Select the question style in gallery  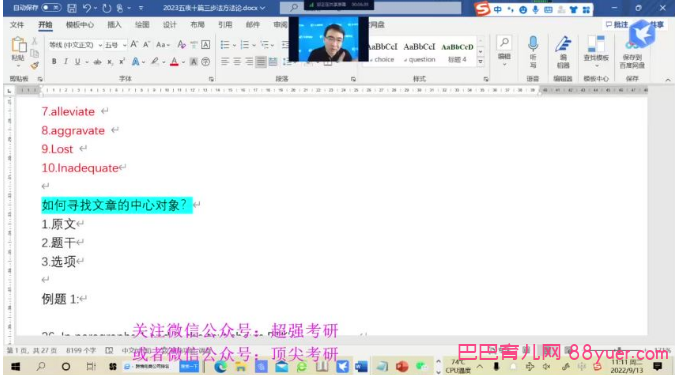point(419,52)
